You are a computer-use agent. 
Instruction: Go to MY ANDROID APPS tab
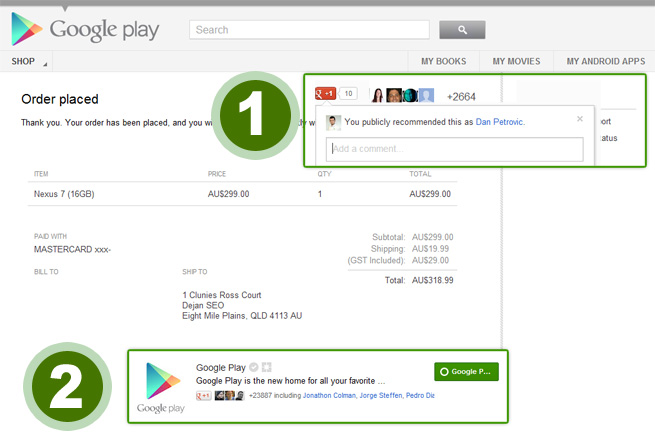[x=606, y=61]
